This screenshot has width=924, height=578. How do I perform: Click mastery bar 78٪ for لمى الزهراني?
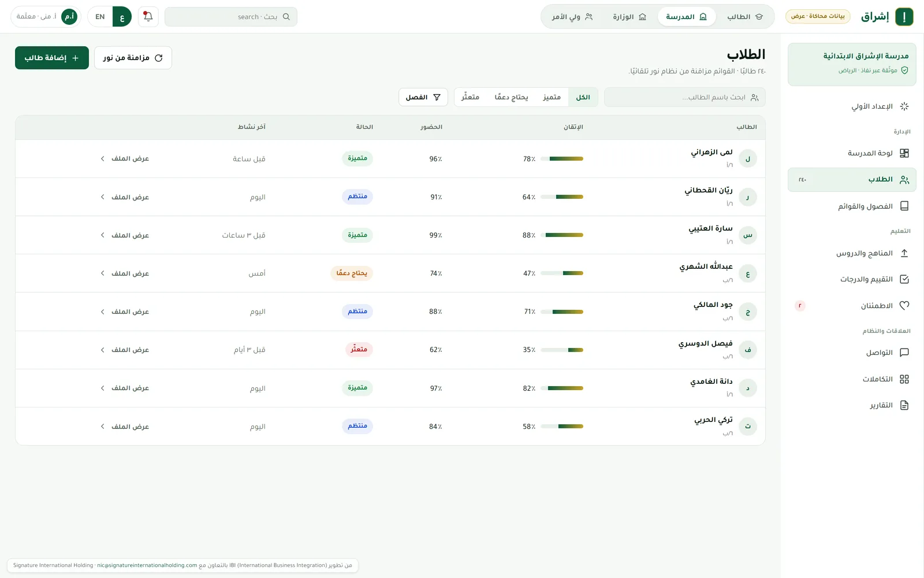click(x=562, y=158)
